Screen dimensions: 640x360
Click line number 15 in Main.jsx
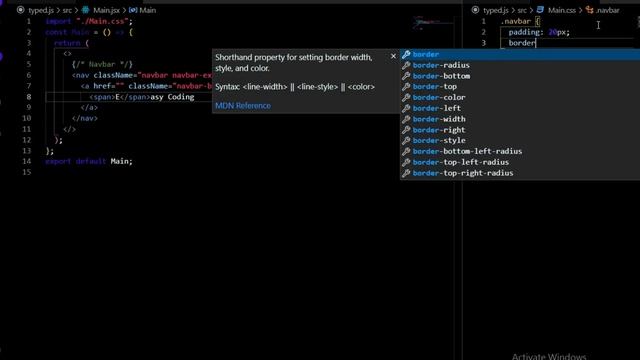coord(27,172)
